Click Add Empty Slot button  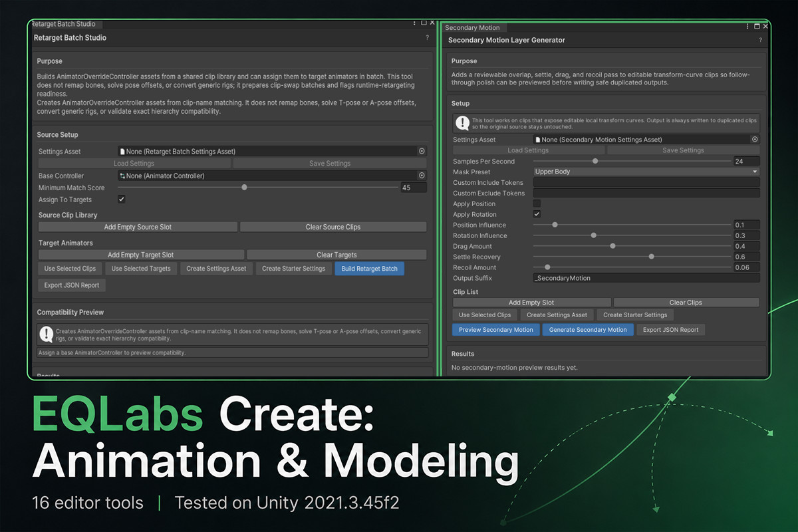531,303
